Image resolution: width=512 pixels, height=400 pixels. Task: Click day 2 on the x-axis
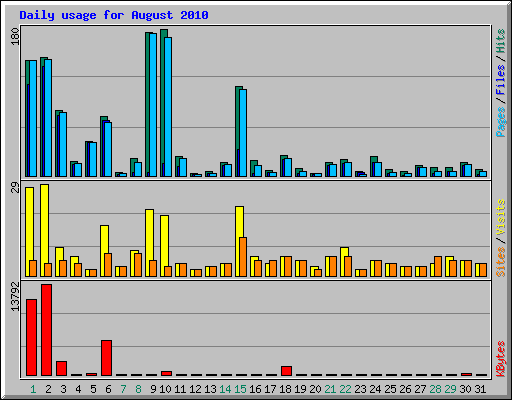coord(48,389)
